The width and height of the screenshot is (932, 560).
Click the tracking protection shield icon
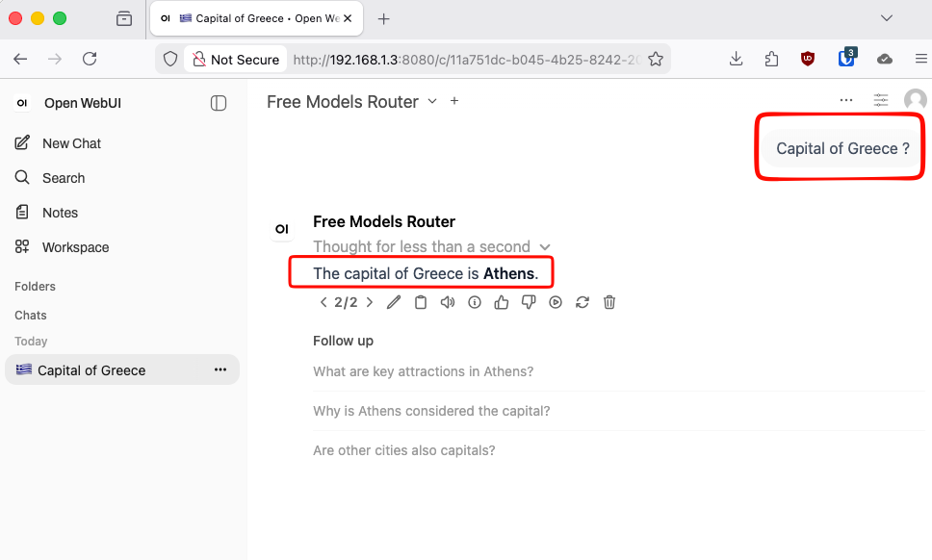coord(170,60)
